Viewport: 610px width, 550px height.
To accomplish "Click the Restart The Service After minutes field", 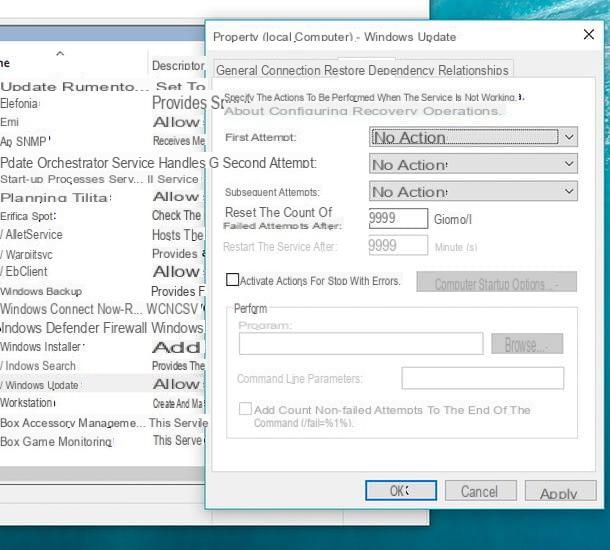I will 398,245.
